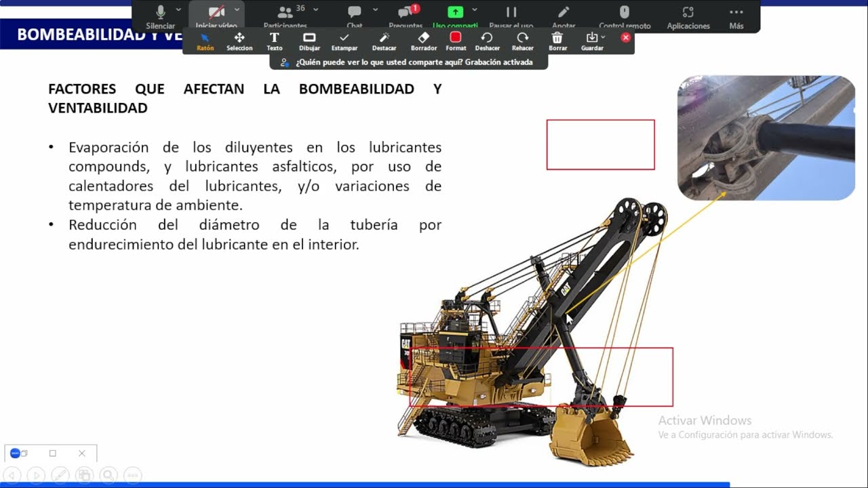Show all slides from slideshow controls
868x488 pixels.
click(84, 475)
